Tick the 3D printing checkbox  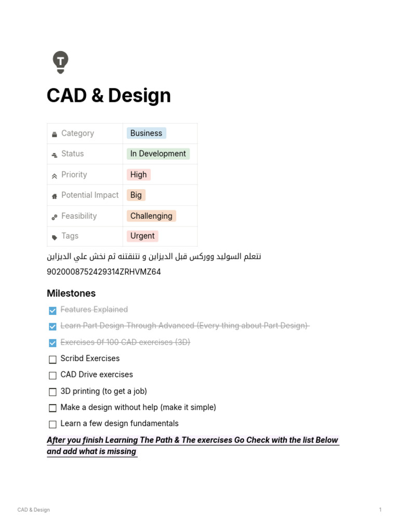click(x=52, y=392)
